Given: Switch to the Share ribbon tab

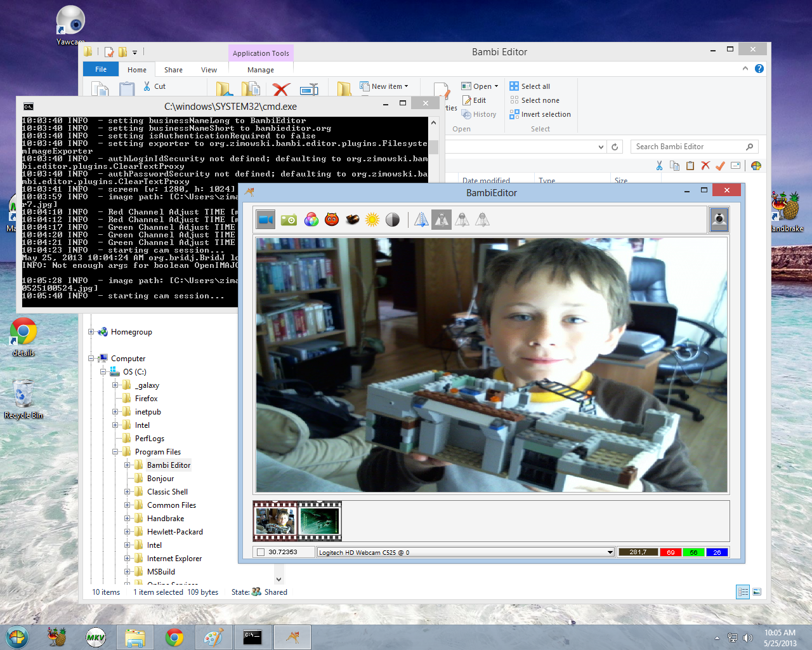Looking at the screenshot, I should point(173,69).
